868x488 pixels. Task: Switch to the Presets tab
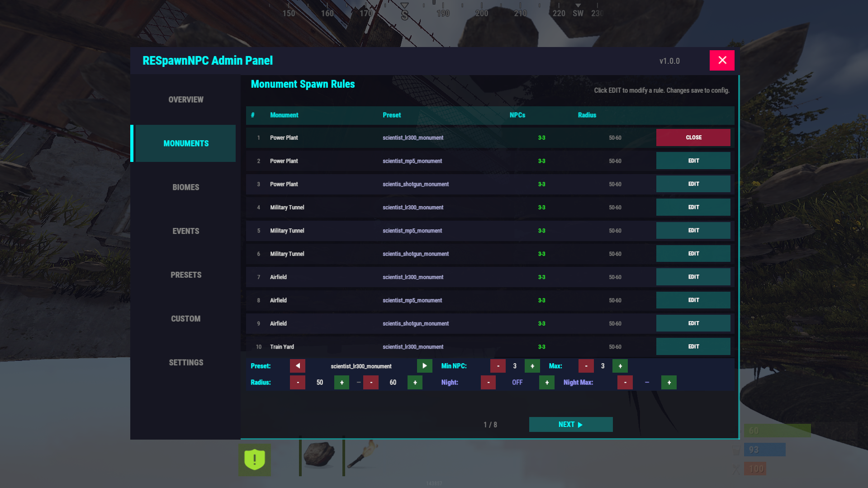pyautogui.click(x=185, y=275)
